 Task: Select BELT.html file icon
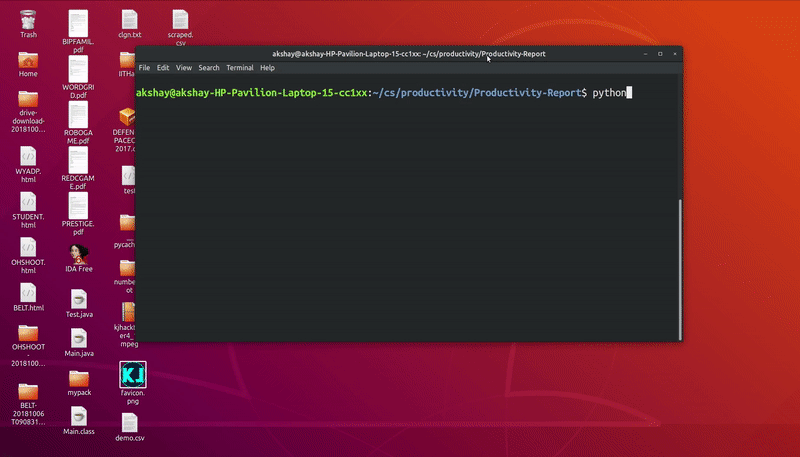(28, 293)
